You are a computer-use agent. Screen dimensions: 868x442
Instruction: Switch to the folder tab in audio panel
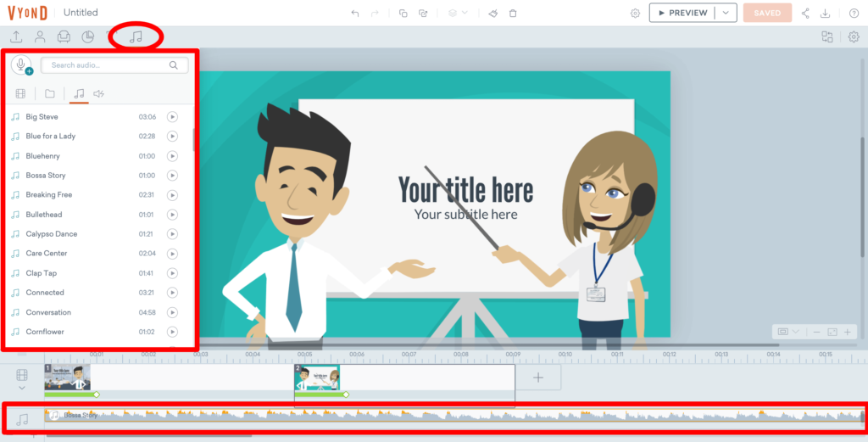(x=50, y=93)
